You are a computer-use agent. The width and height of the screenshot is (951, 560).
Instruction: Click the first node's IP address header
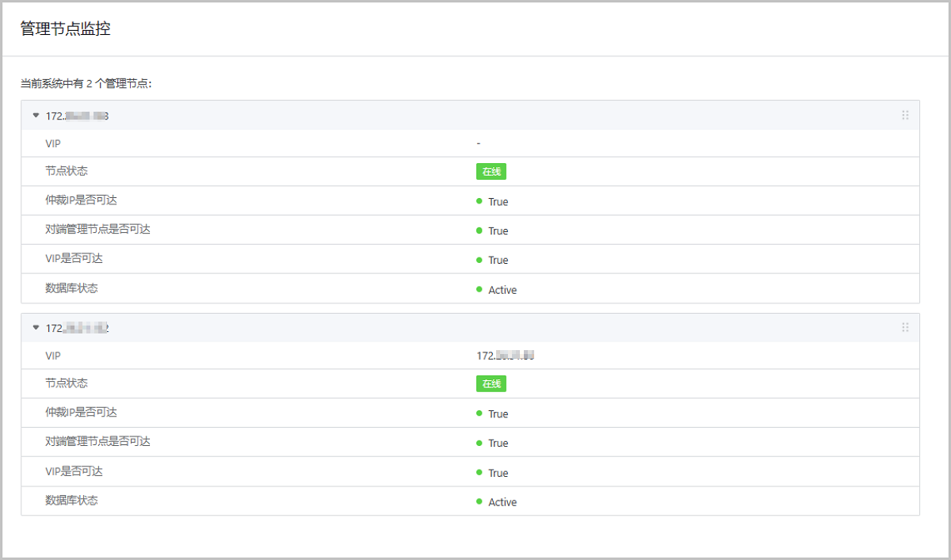click(77, 116)
